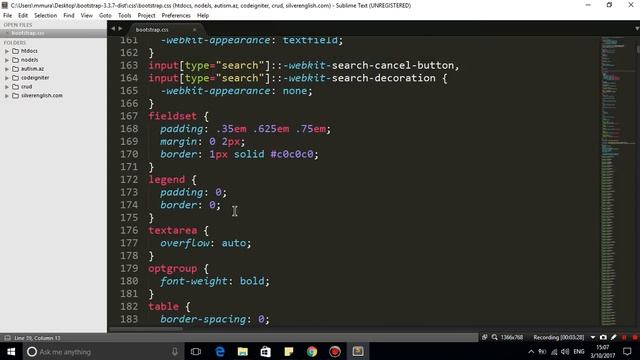Open the Find menu
Viewport: 640px width, 360px height.
69,16
